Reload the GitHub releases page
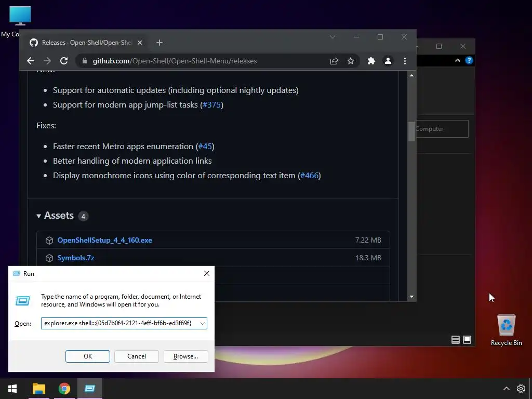 coord(64,61)
